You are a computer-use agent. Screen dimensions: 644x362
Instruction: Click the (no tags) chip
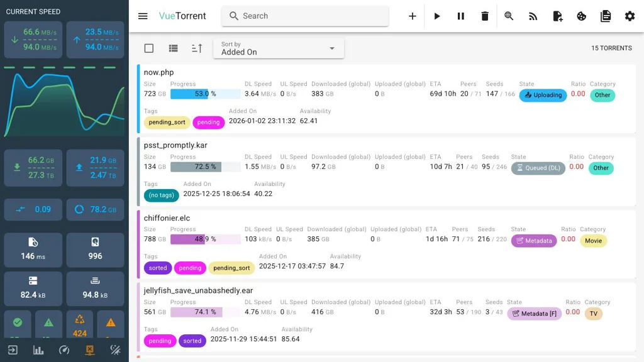click(162, 195)
